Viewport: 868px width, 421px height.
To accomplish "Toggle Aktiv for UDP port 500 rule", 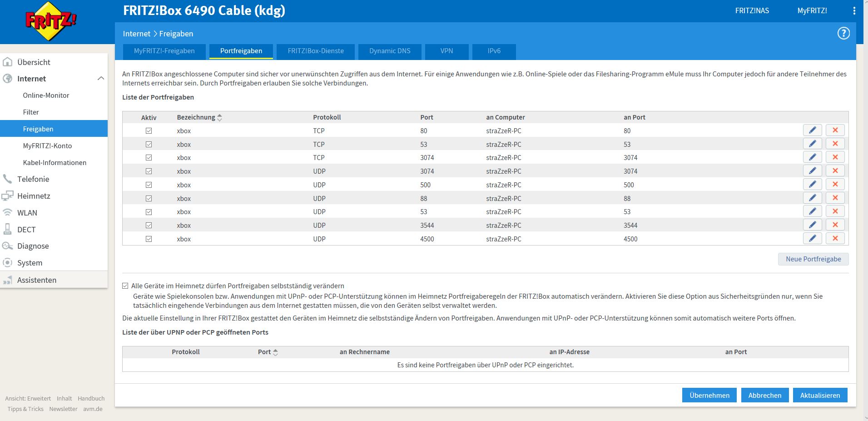I will [x=149, y=185].
